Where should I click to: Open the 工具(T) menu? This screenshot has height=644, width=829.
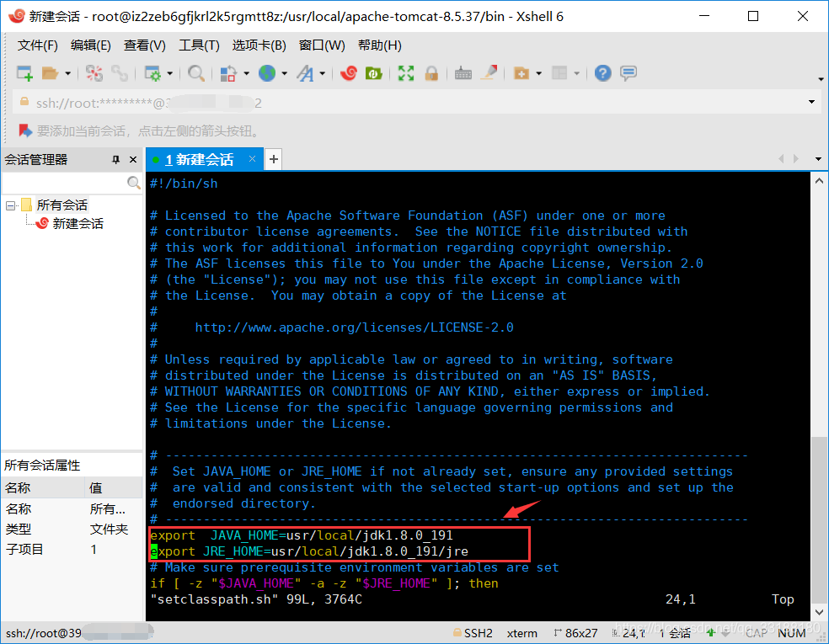coord(199,45)
